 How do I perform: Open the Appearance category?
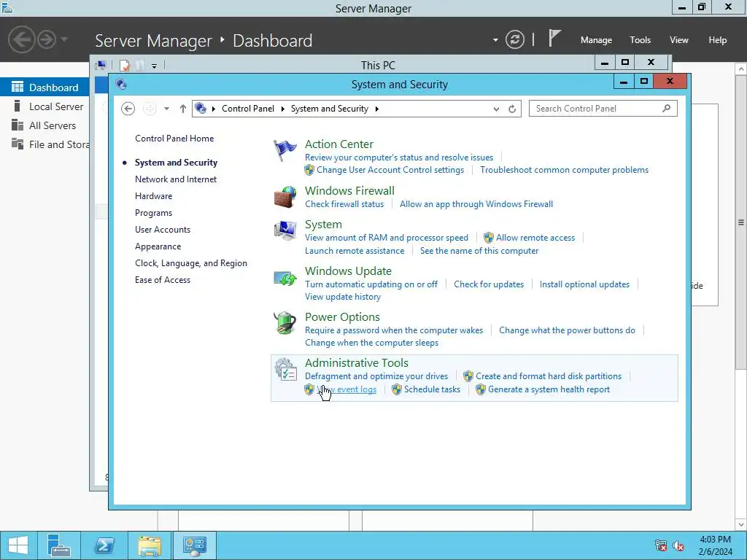tap(158, 246)
